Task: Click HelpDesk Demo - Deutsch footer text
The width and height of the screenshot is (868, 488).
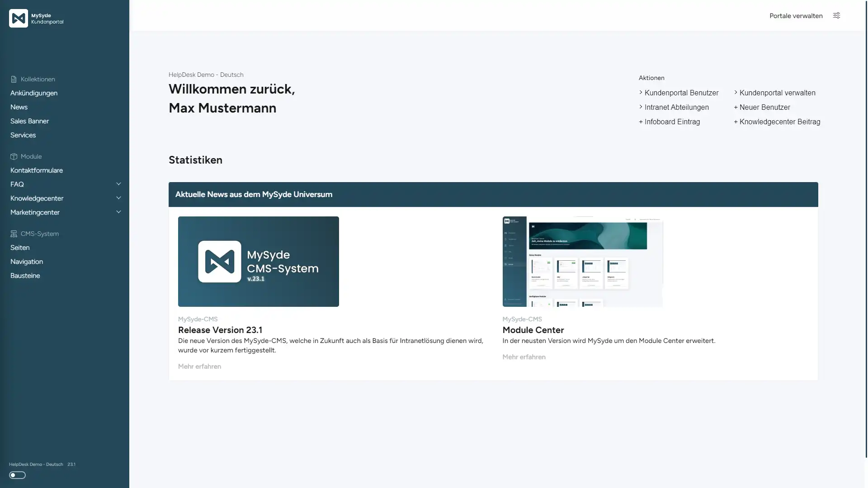Action: [x=36, y=464]
